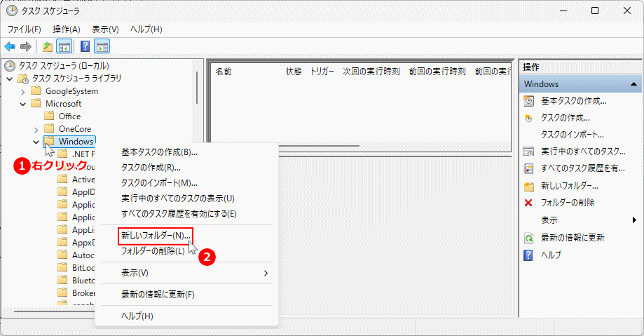Open the ファイル(F) menu
644x336 pixels.
(x=25, y=29)
